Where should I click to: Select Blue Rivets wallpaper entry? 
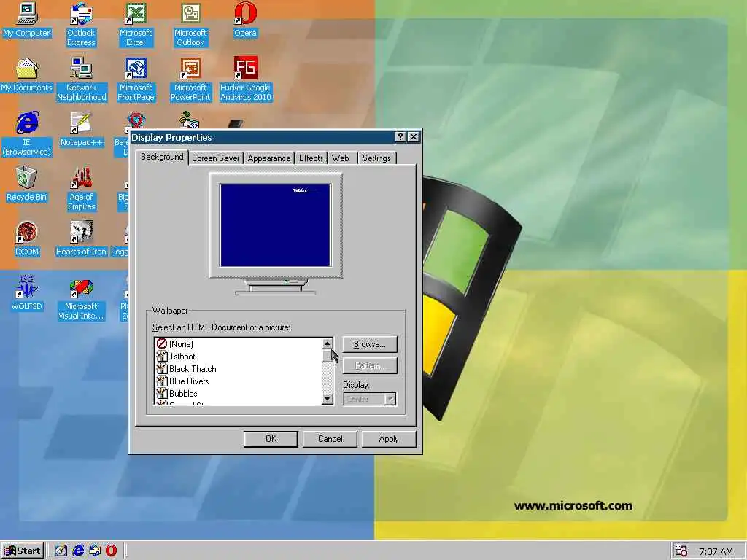(x=239, y=381)
